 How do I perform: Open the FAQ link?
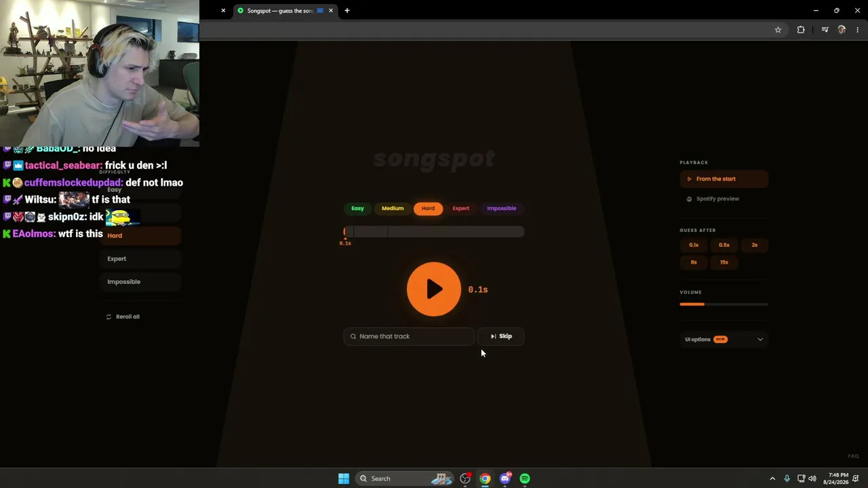[853, 456]
